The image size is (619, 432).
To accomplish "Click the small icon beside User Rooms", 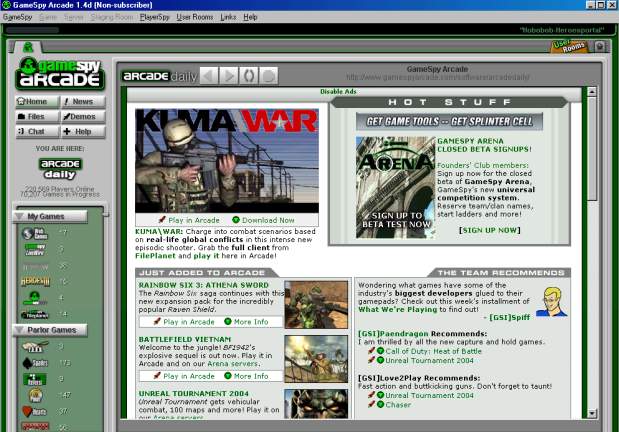I will point(599,47).
